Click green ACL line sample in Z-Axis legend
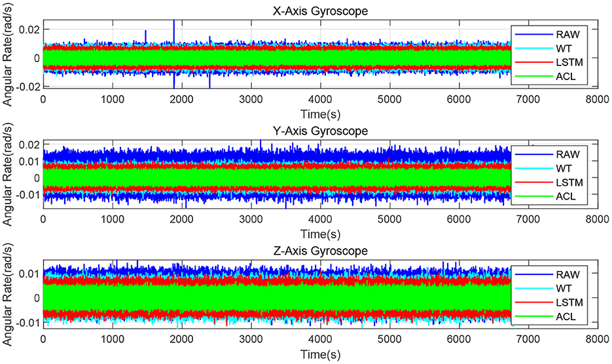 (533, 317)
